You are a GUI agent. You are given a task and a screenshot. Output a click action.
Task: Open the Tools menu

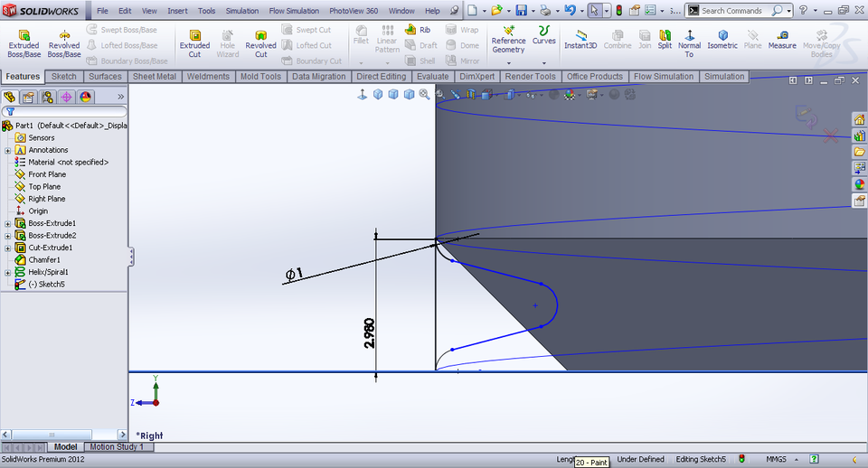206,11
